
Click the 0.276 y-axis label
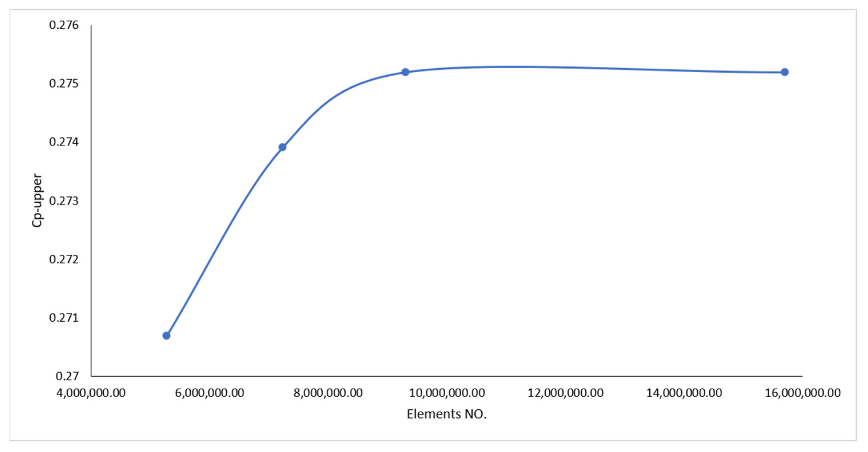coord(64,25)
